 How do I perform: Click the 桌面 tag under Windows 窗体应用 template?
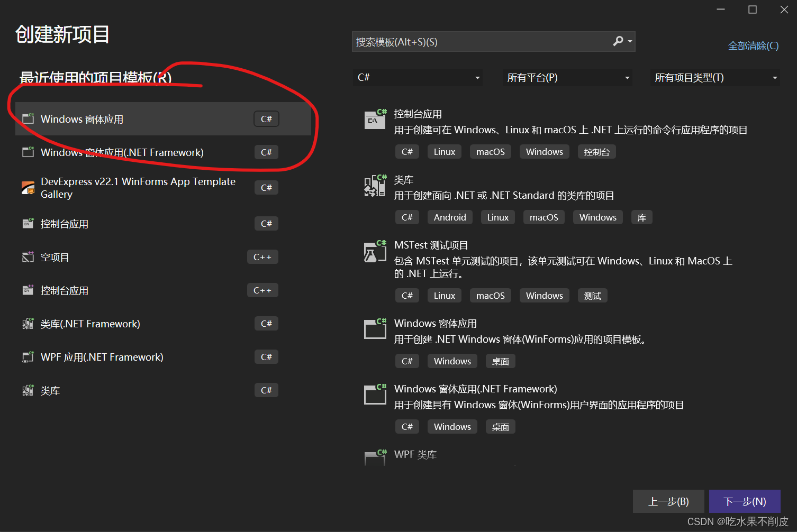click(x=501, y=361)
